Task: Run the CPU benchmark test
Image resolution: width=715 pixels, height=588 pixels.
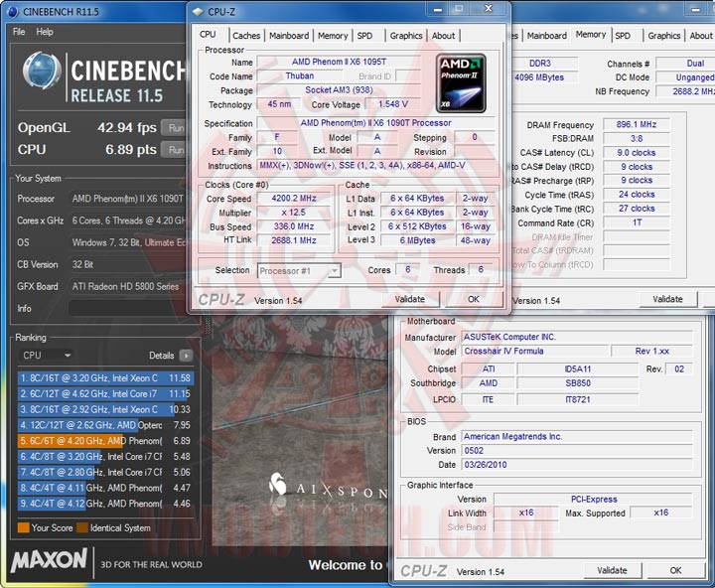Action: click(176, 150)
